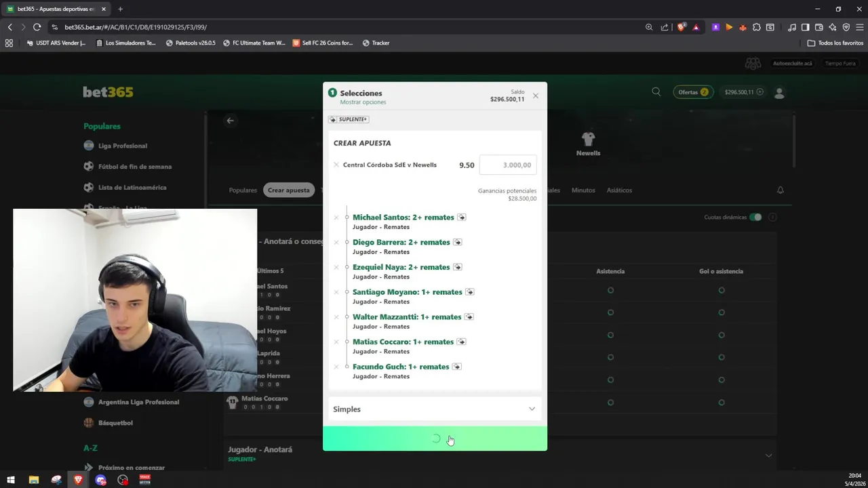
Task: Select Gol o asistencia for Laprida row
Action: tap(722, 357)
